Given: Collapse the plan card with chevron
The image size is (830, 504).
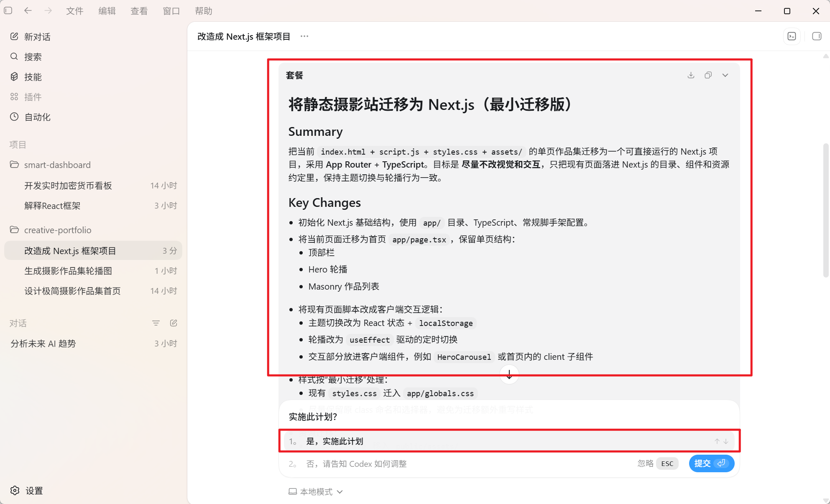Looking at the screenshot, I should pos(725,75).
